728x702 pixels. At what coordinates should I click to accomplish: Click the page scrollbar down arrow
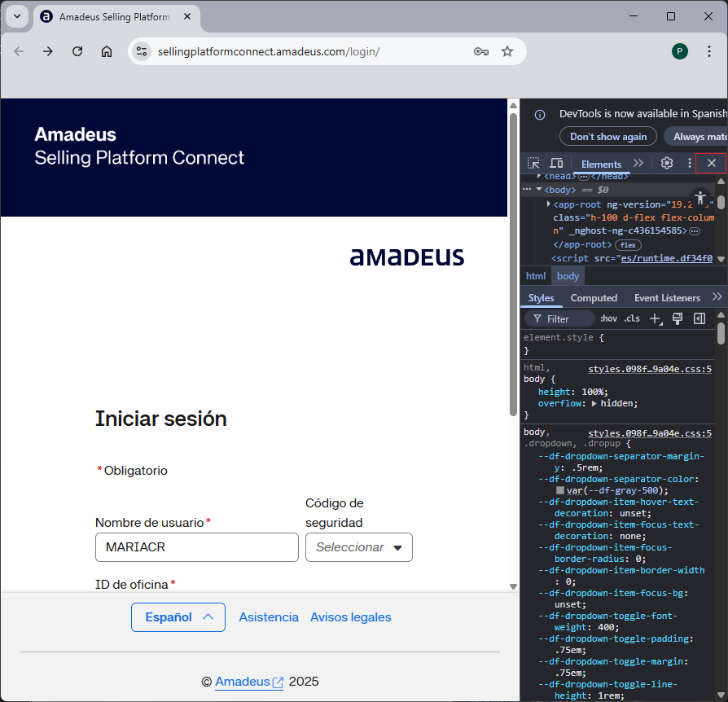pyautogui.click(x=513, y=586)
